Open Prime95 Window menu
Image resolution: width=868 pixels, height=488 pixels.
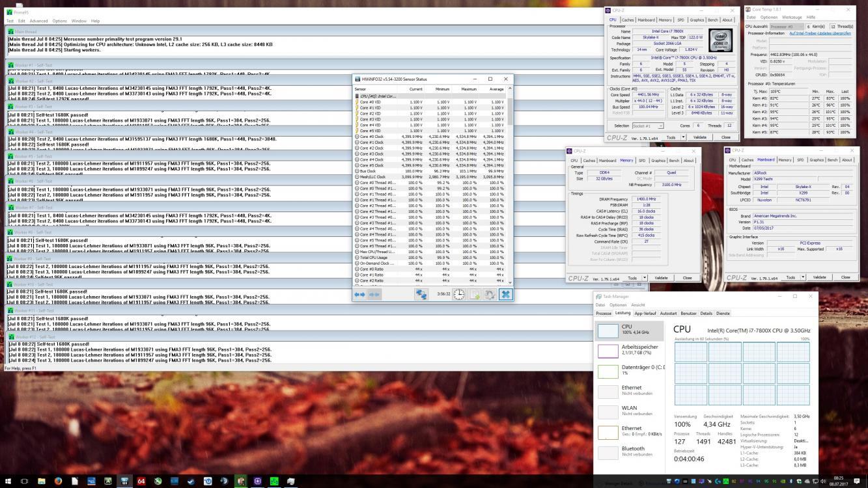79,21
